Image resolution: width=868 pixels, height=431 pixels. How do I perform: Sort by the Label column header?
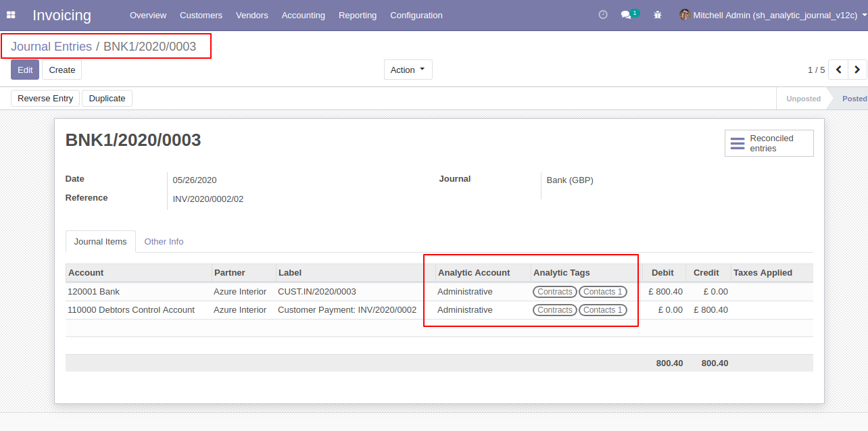coord(356,273)
